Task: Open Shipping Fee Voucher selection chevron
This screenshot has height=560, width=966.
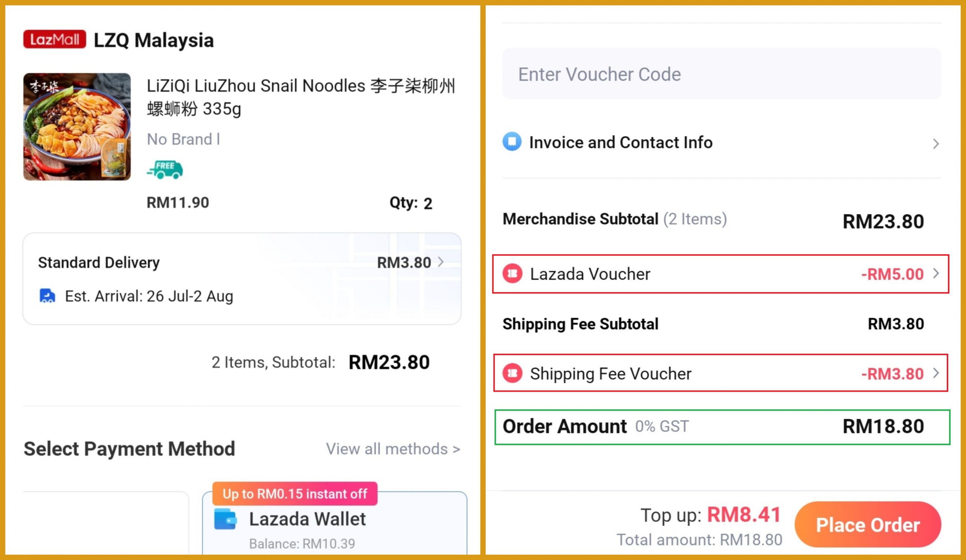Action: tap(936, 373)
